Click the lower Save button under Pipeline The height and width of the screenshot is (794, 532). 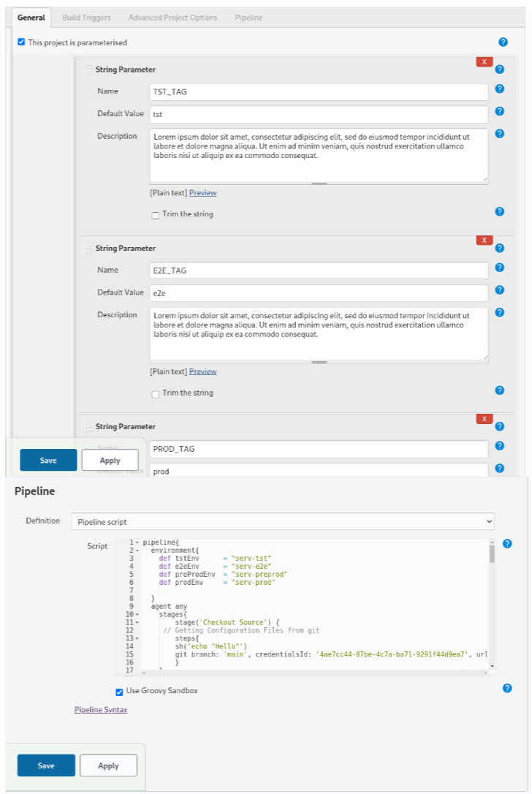coord(46,765)
